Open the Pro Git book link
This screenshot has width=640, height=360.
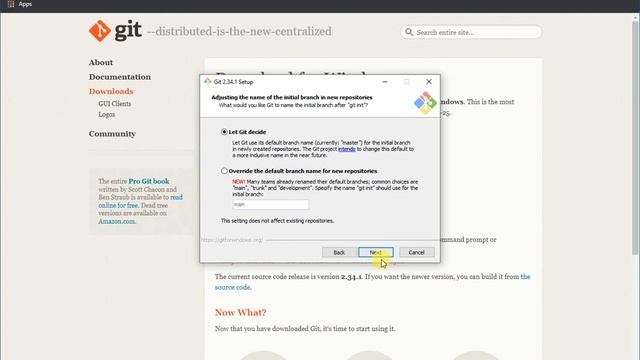(149, 181)
